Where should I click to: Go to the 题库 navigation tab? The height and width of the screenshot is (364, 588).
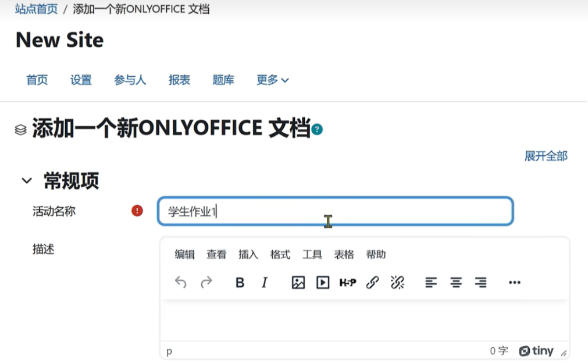tap(223, 80)
